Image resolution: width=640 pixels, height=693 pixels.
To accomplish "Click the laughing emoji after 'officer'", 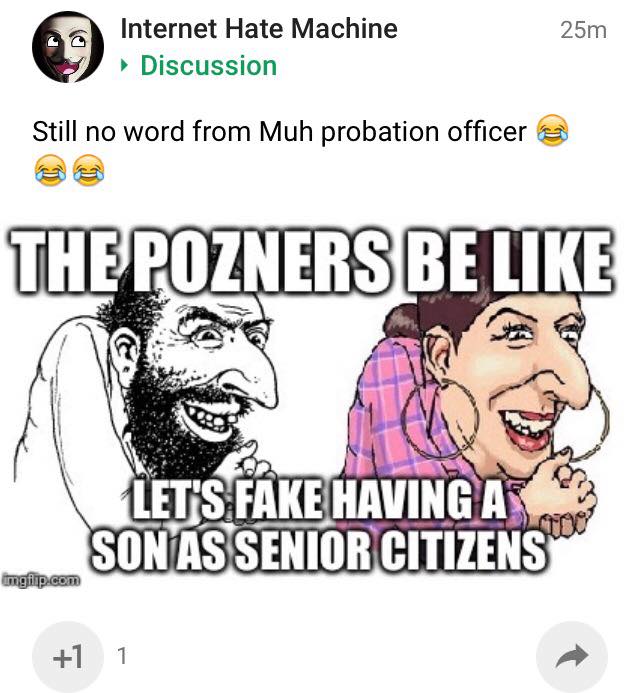I will click(x=552, y=130).
